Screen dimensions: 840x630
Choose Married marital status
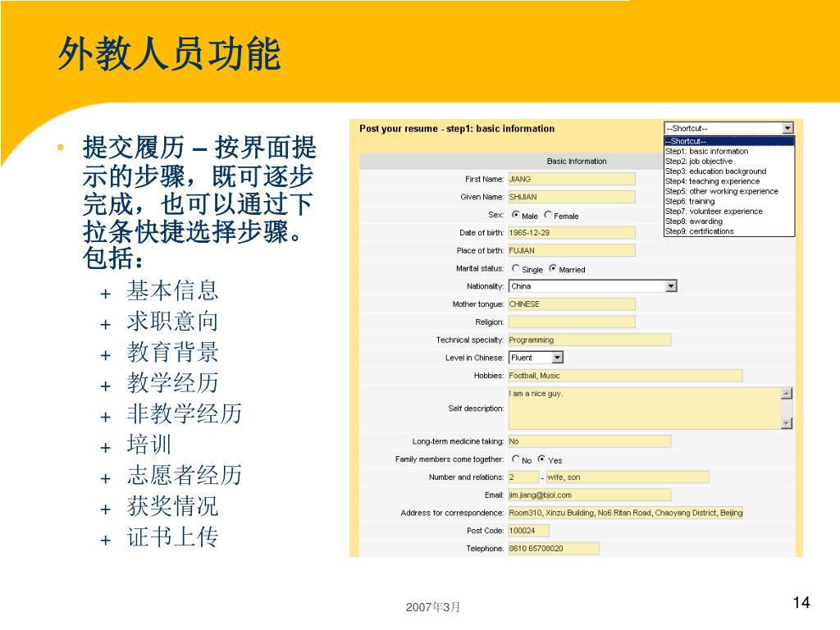point(552,268)
